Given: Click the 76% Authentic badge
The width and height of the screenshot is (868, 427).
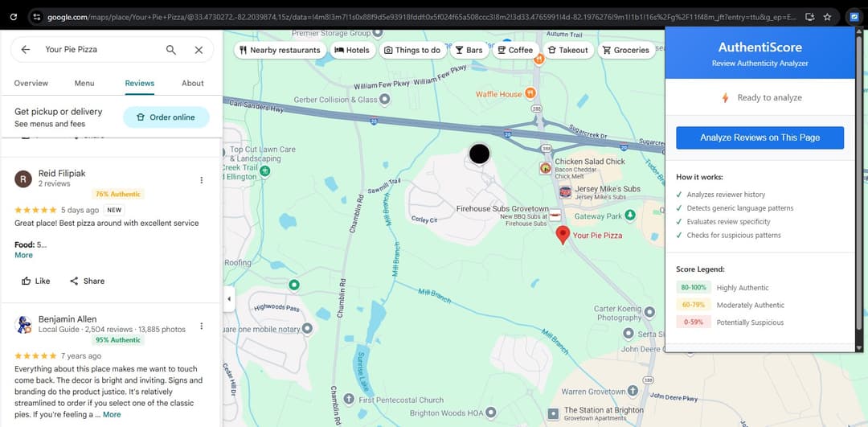Looking at the screenshot, I should tap(118, 195).
